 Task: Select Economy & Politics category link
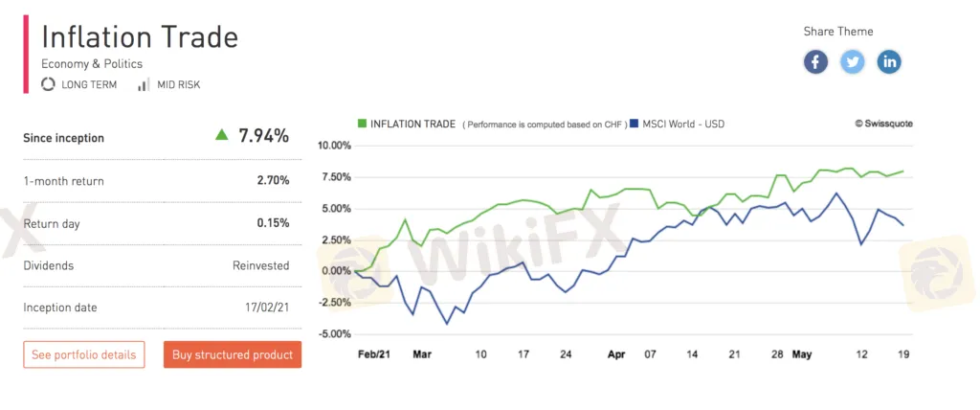point(92,63)
